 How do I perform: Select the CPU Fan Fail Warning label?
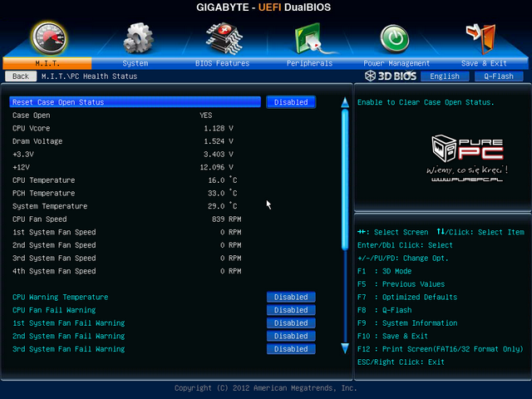tap(54, 310)
